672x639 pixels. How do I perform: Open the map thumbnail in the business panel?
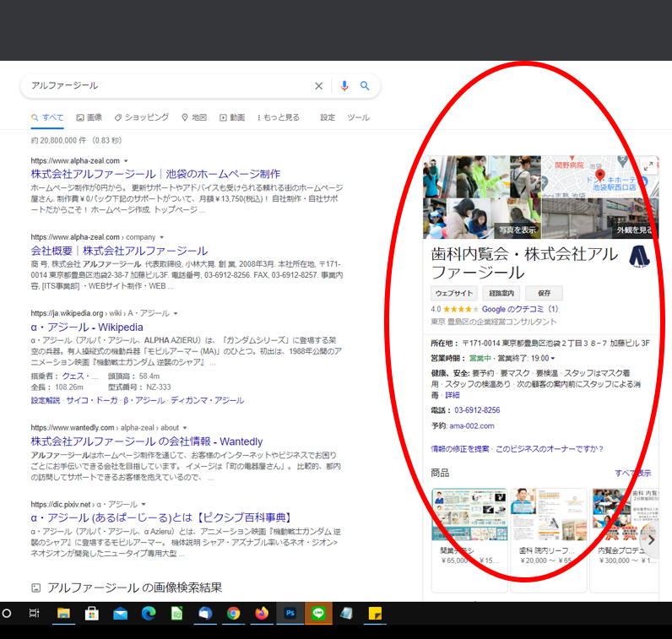click(x=600, y=176)
